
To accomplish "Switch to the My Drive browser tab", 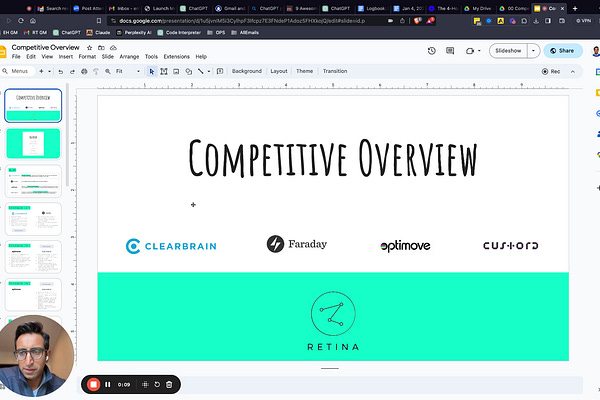I will click(478, 8).
